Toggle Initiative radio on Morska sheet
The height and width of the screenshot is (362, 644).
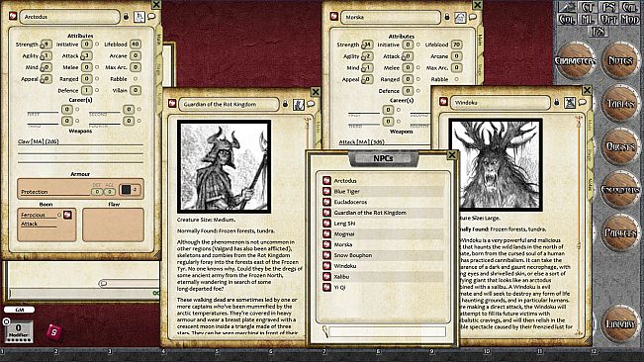(418, 45)
